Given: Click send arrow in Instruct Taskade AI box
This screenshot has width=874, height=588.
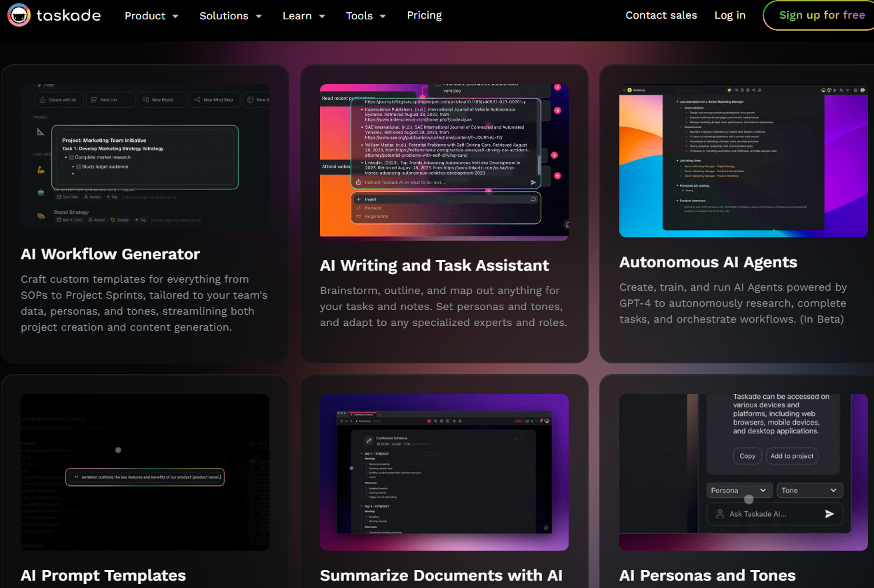Looking at the screenshot, I should [x=533, y=182].
